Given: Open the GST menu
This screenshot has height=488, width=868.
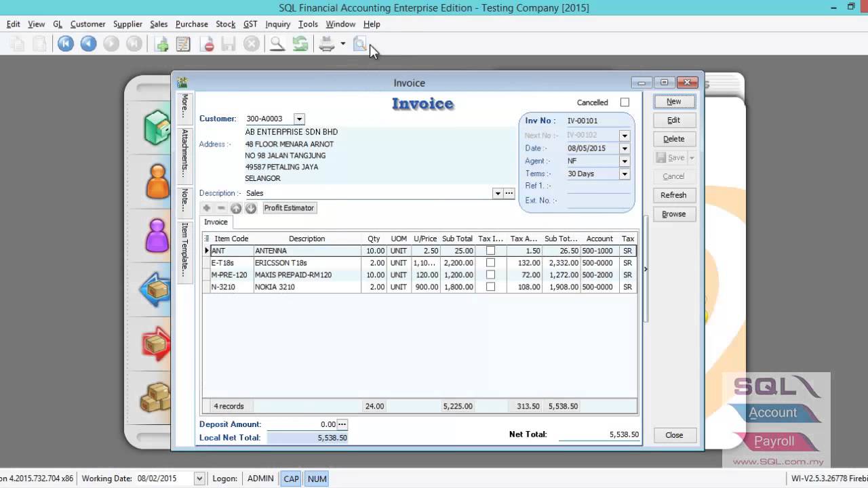Looking at the screenshot, I should coord(250,24).
